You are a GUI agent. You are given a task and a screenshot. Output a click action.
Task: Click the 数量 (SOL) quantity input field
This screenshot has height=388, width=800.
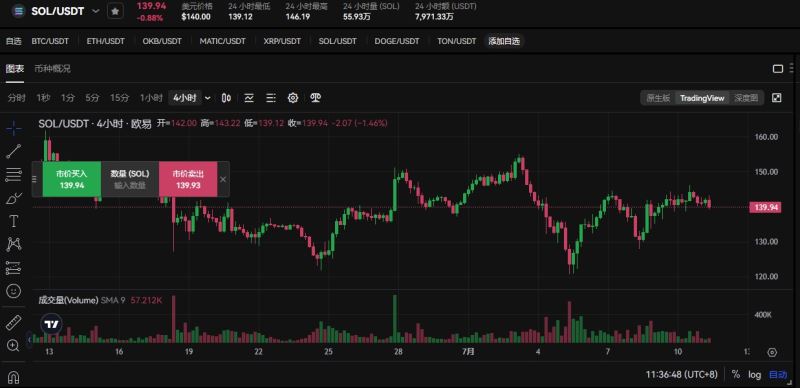point(130,179)
